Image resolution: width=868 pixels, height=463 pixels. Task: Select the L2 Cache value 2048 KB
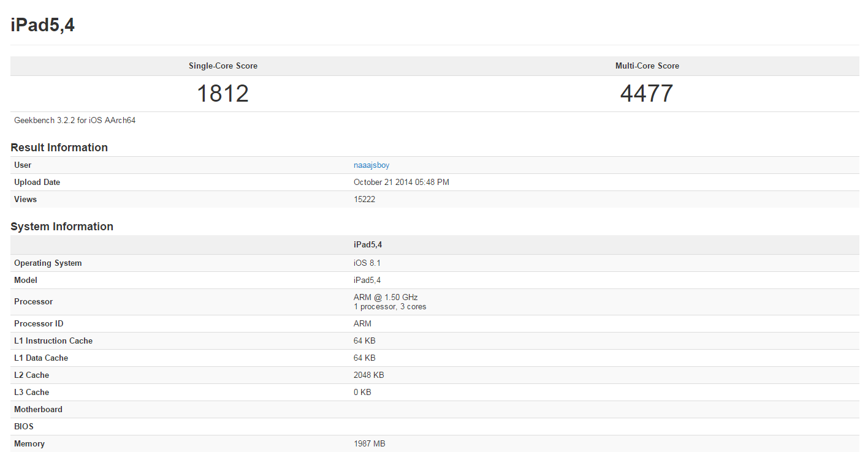[x=369, y=375]
